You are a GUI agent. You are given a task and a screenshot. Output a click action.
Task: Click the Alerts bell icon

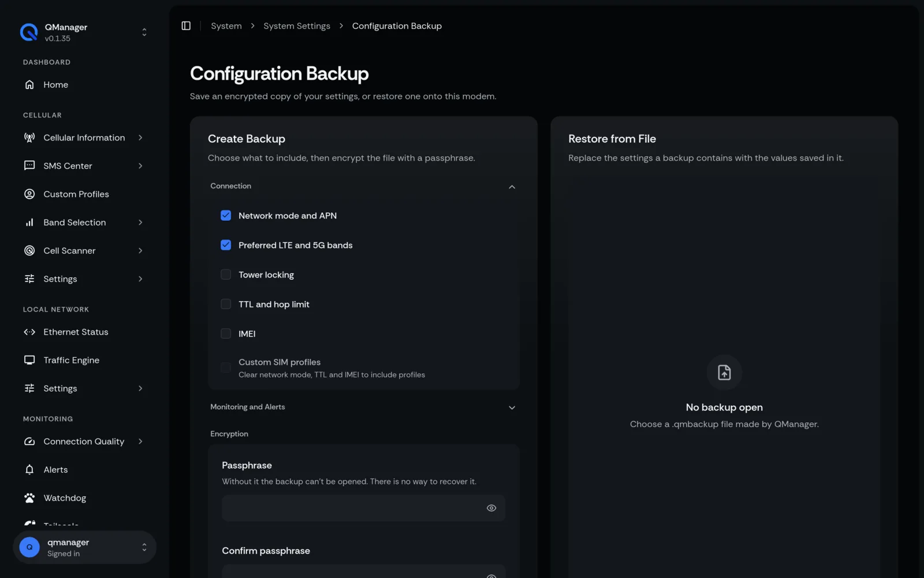(29, 470)
